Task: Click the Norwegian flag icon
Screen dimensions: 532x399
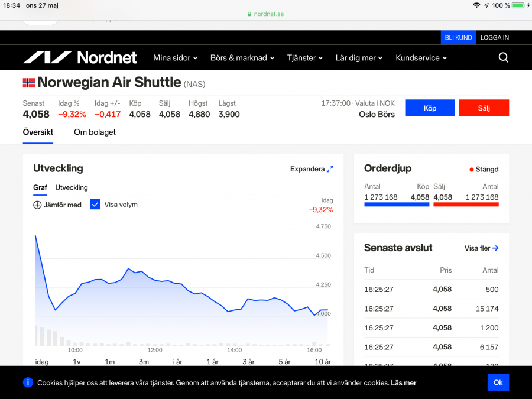Action: coord(29,83)
